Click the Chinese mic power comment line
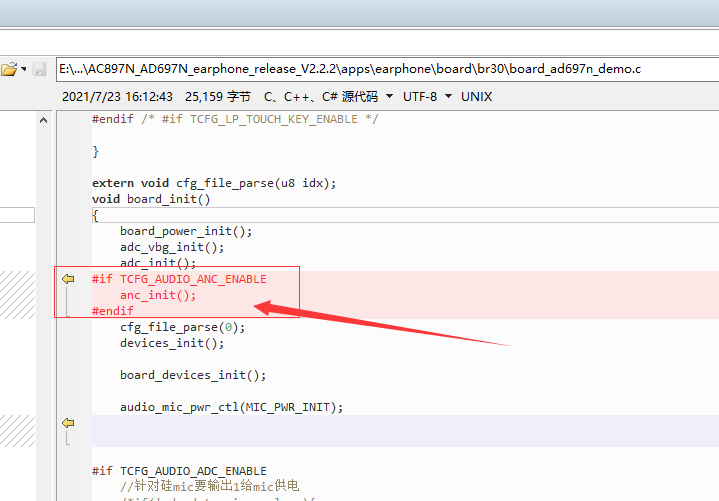This screenshot has width=719, height=501. [210, 486]
